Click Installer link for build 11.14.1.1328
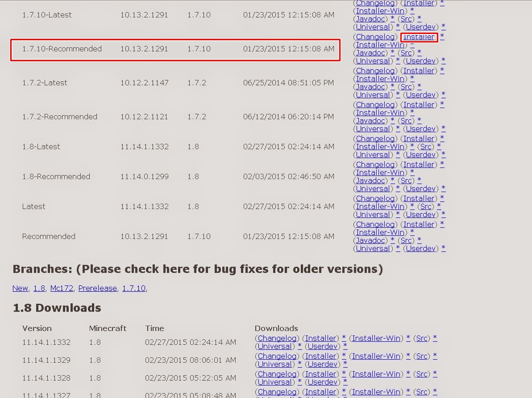The height and width of the screenshot is (398, 532). tap(320, 374)
